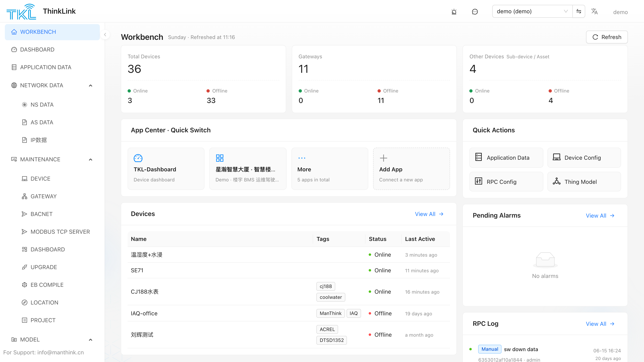Click the NS DATA sidebar icon
644x362 pixels.
tap(25, 105)
